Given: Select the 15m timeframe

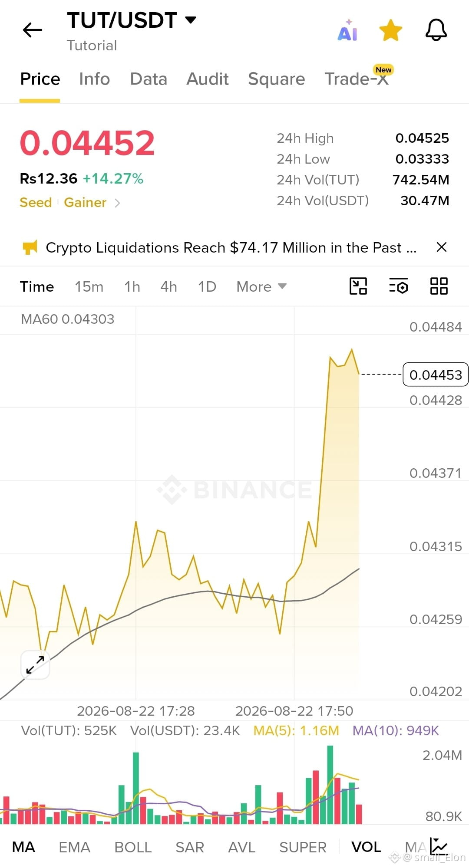Looking at the screenshot, I should 89,286.
